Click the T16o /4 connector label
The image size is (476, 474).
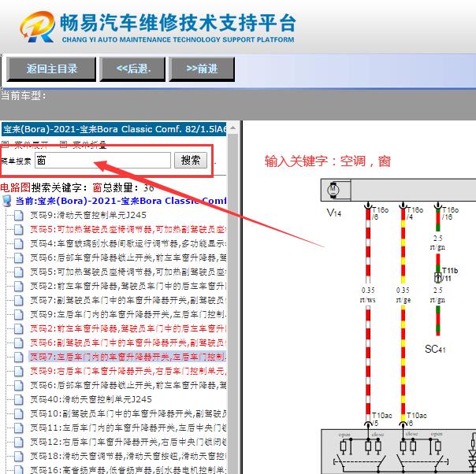tap(415, 213)
